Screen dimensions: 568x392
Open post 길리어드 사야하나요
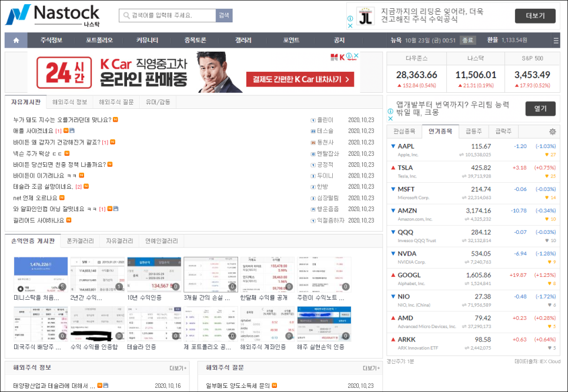[x=38, y=220]
